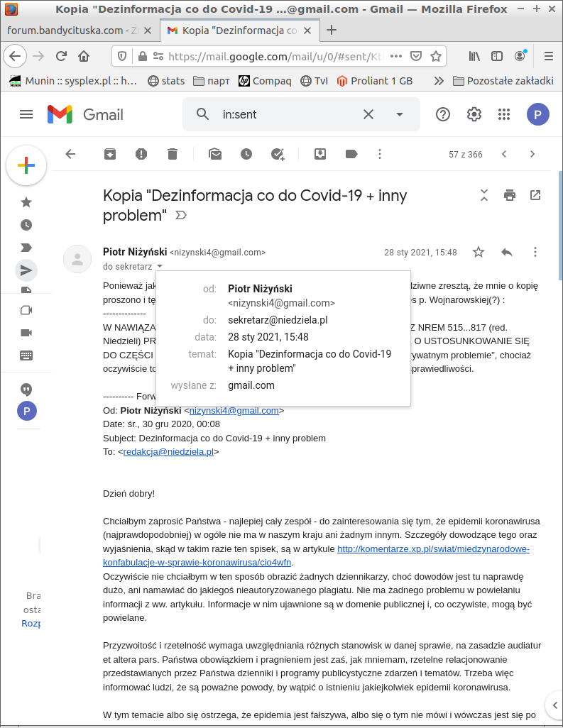Viewport: 563px width, 728px height.
Task: Navigate back in Firefox history
Action: tap(16, 56)
